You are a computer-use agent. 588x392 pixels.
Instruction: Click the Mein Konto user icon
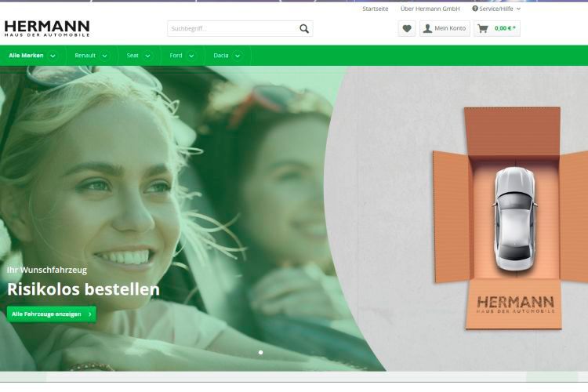pos(427,28)
